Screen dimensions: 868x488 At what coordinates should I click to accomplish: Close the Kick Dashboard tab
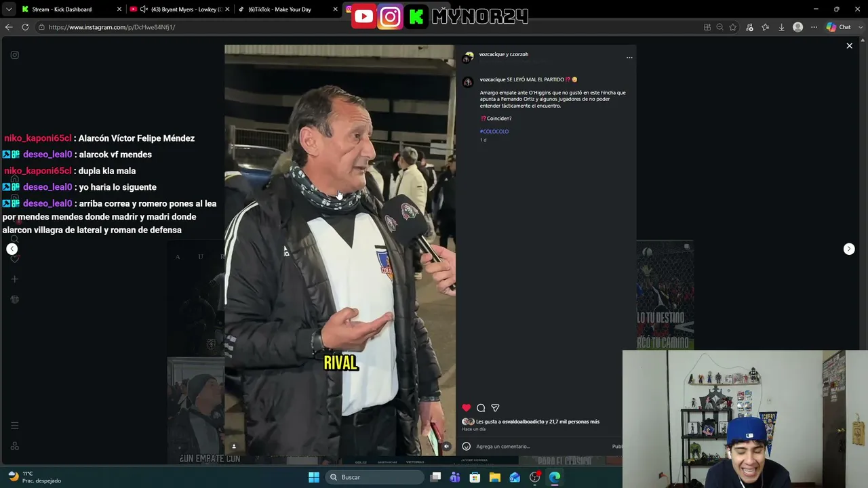coord(119,9)
